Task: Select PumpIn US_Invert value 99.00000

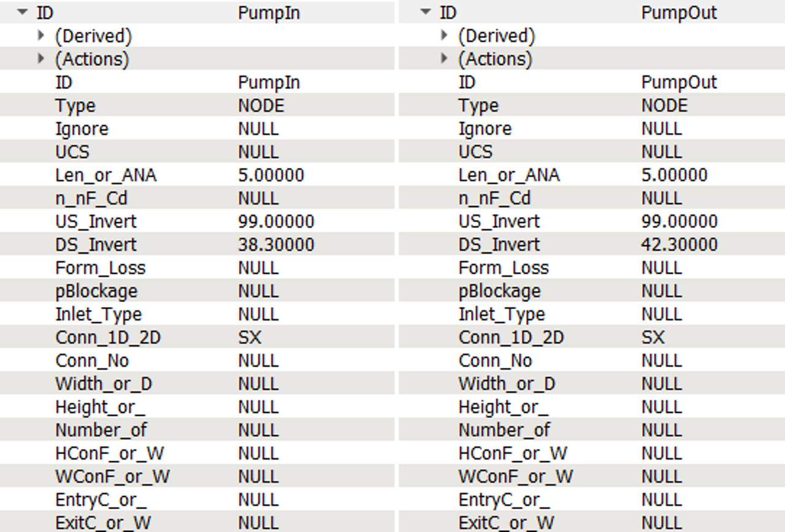Action: tap(276, 222)
